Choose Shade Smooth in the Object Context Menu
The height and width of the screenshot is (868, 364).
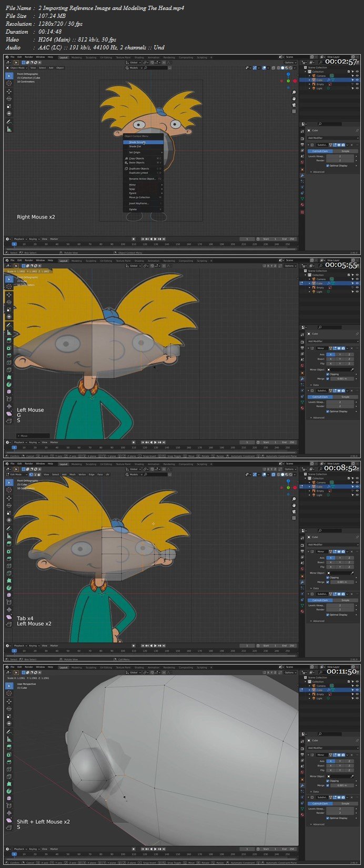coord(143,142)
